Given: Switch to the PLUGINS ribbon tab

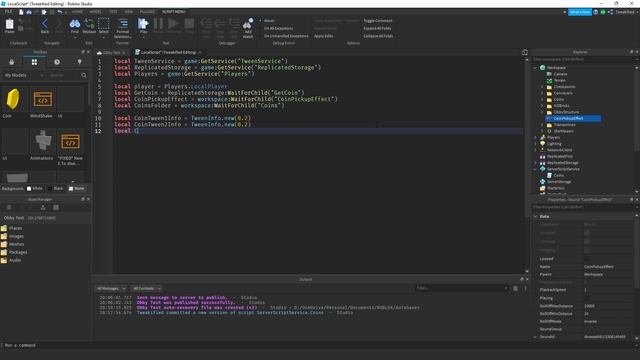Looking at the screenshot, I should (147, 12).
